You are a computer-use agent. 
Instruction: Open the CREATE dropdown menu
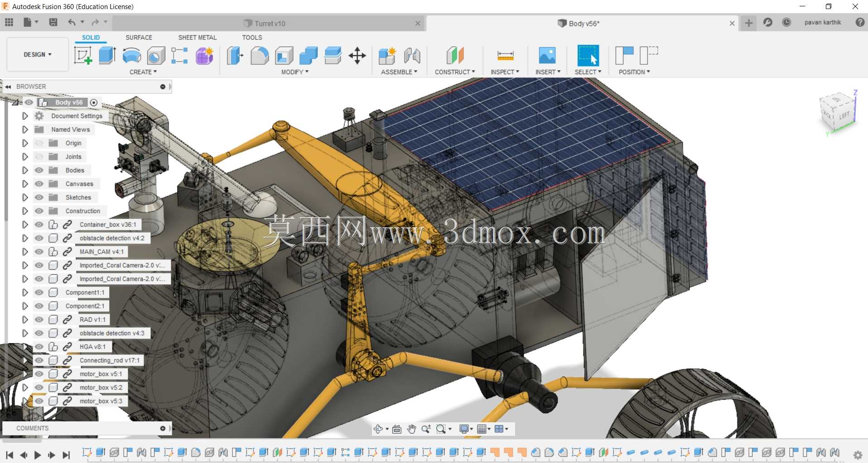coord(143,72)
